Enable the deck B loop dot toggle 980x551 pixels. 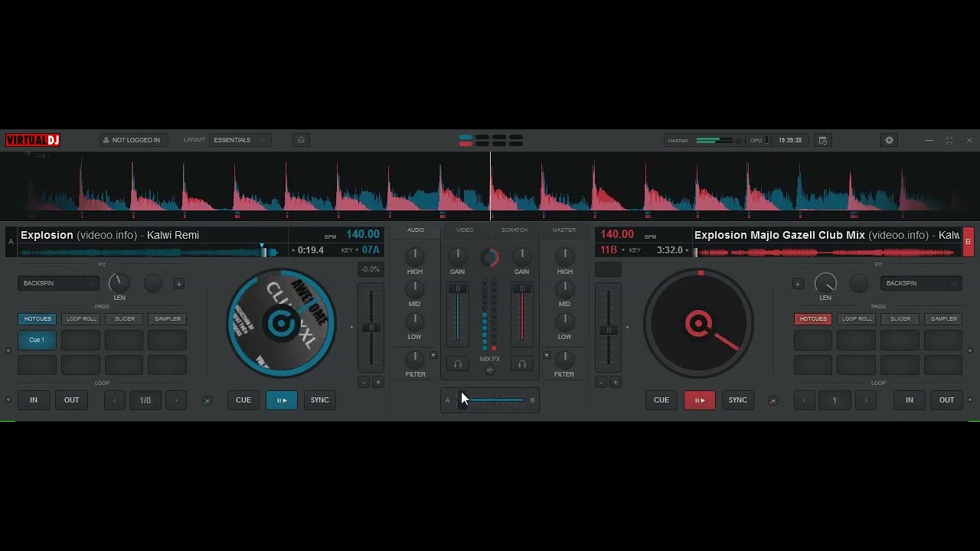click(972, 399)
